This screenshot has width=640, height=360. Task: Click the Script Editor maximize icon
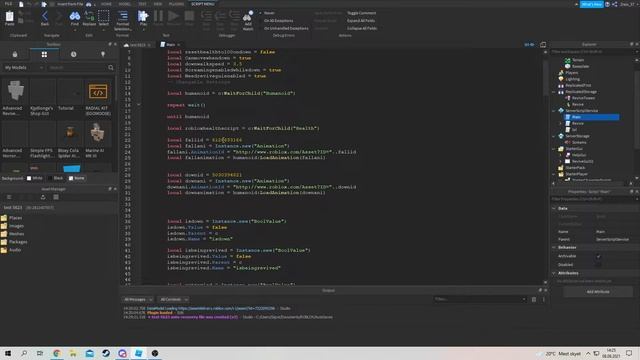(x=543, y=44)
